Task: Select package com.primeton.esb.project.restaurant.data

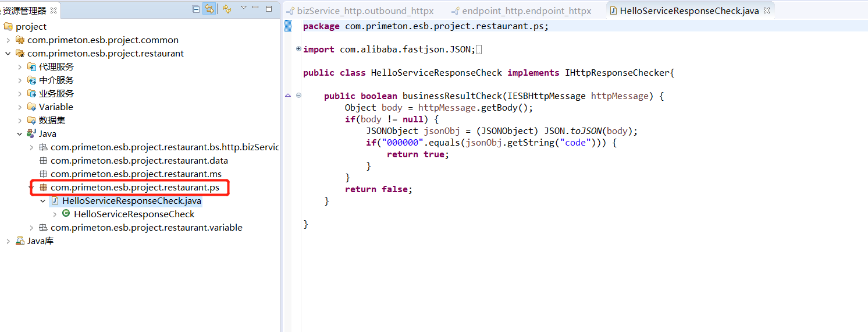Action: 139,161
